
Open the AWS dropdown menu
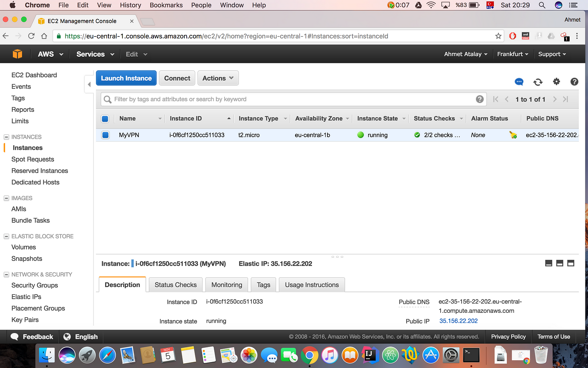[51, 54]
